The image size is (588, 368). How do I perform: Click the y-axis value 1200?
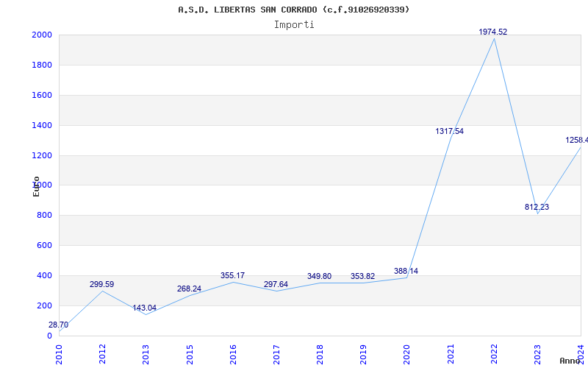coord(42,155)
